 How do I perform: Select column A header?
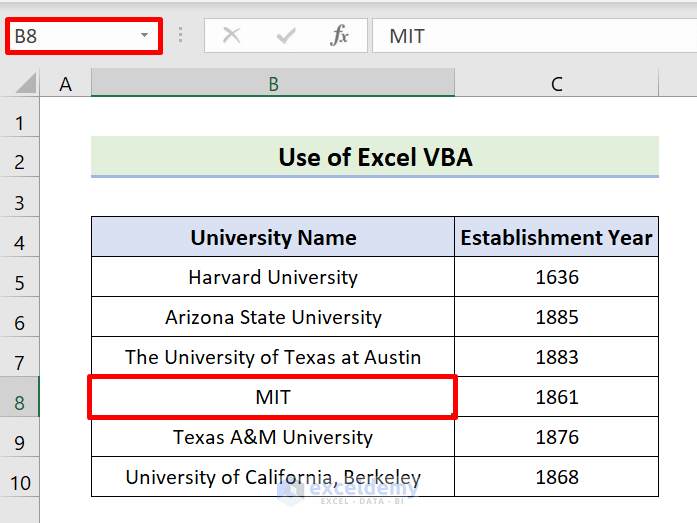(66, 84)
